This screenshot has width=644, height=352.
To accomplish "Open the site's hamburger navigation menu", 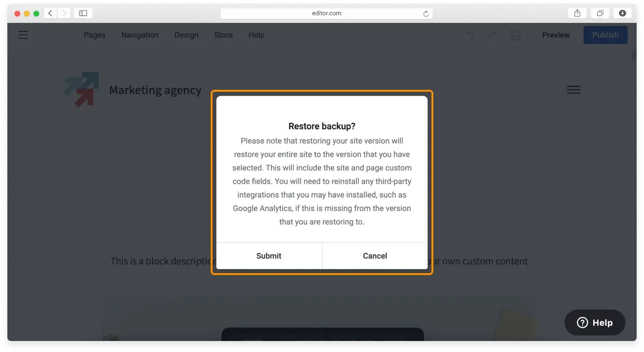I will click(573, 90).
